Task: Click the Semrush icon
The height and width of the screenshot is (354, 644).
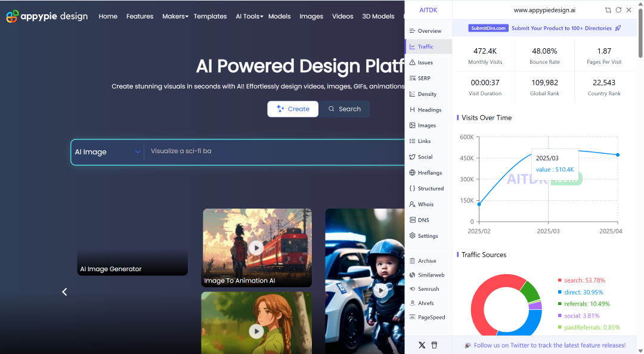Action: [413, 288]
